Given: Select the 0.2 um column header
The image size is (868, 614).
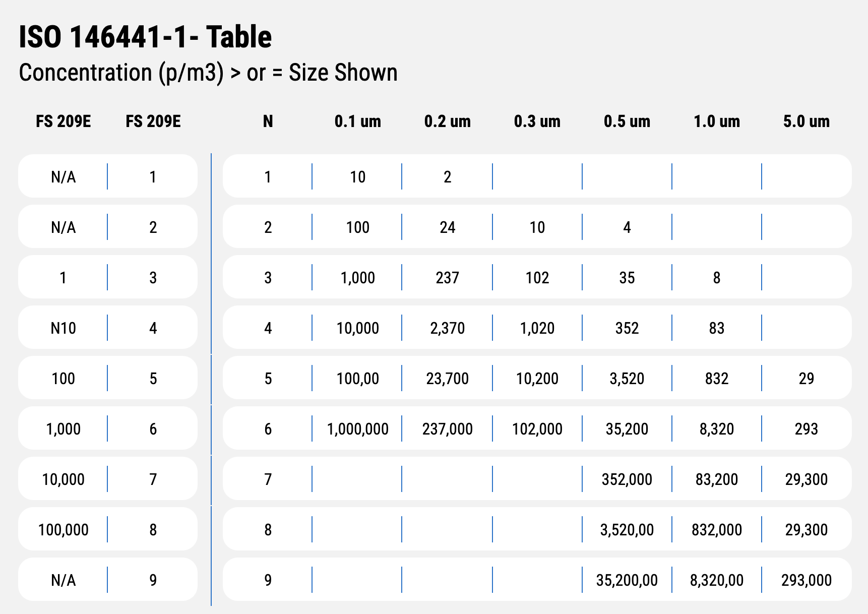Looking at the screenshot, I should point(447,121).
